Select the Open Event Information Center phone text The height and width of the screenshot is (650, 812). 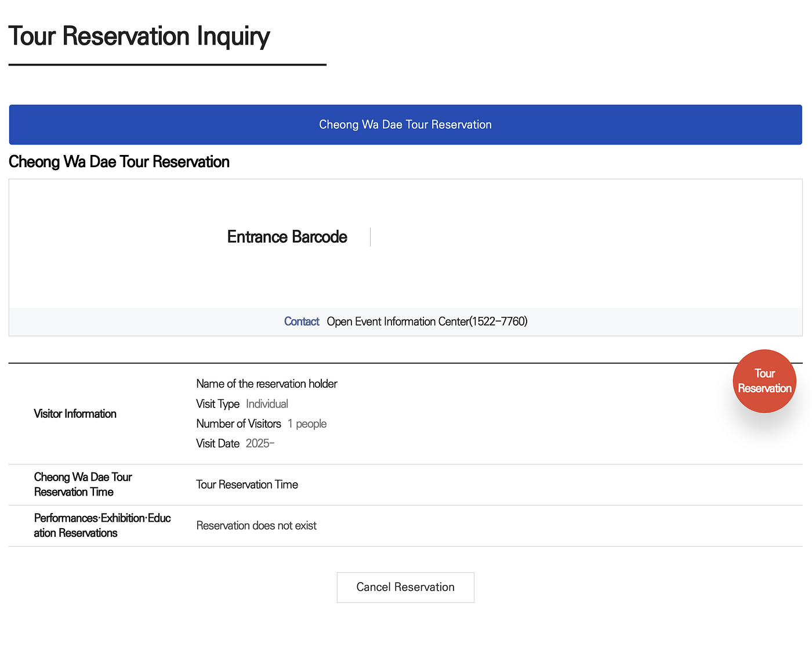click(427, 322)
